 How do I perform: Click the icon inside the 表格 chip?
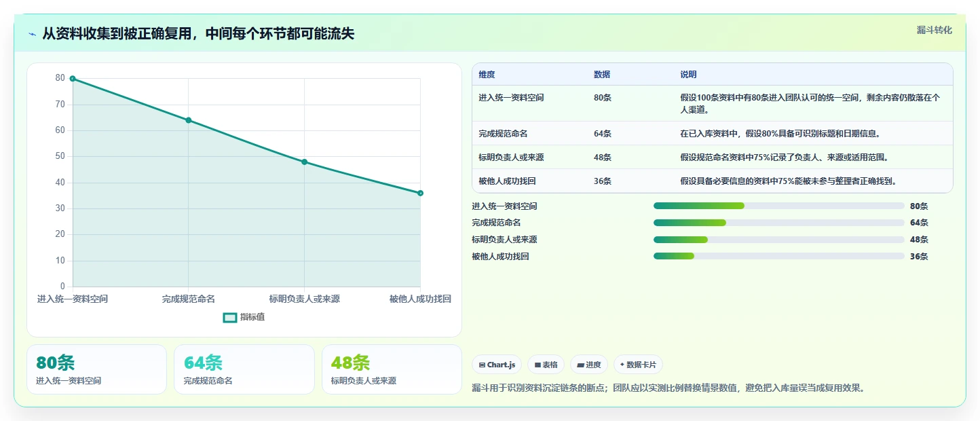[538, 365]
